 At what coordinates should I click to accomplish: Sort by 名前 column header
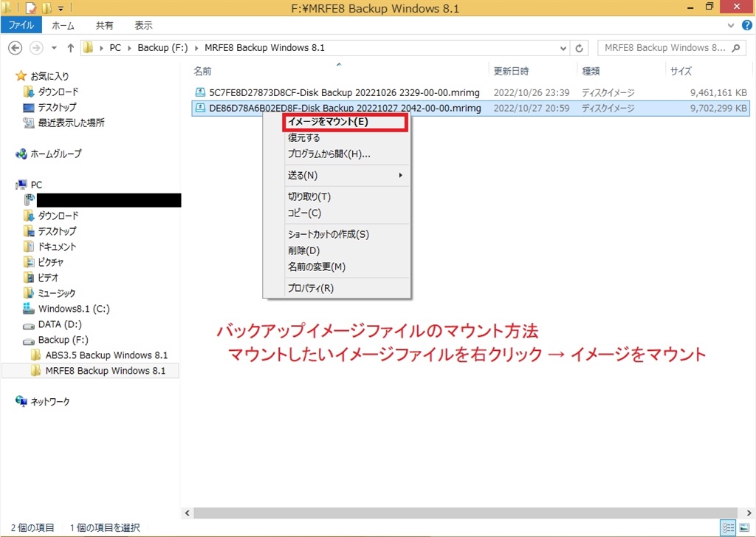pos(202,72)
